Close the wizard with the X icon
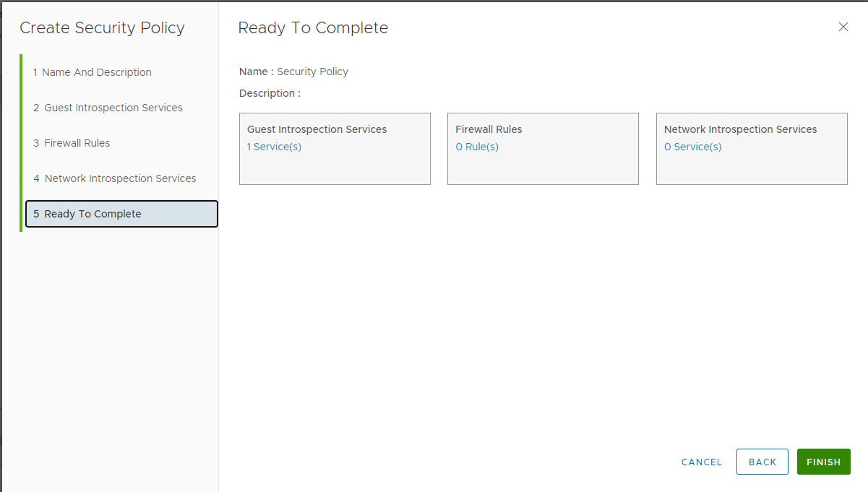The height and width of the screenshot is (492, 868). point(843,27)
